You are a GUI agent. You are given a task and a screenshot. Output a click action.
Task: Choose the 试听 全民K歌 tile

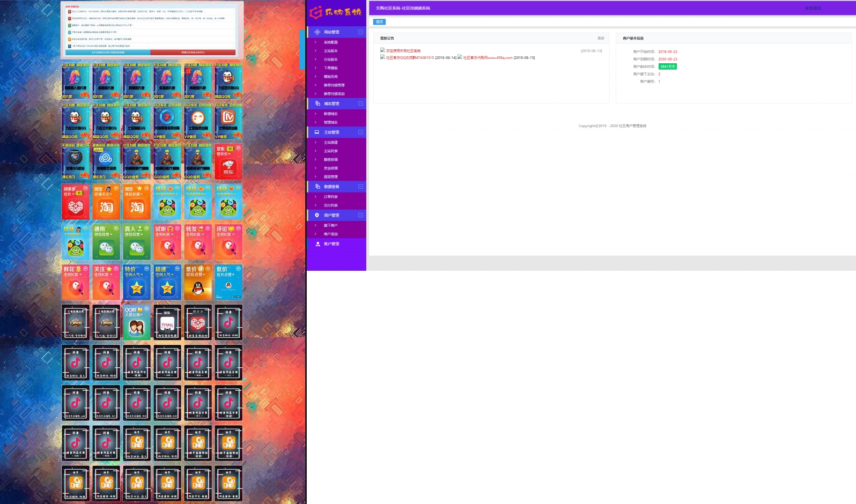[x=167, y=242]
